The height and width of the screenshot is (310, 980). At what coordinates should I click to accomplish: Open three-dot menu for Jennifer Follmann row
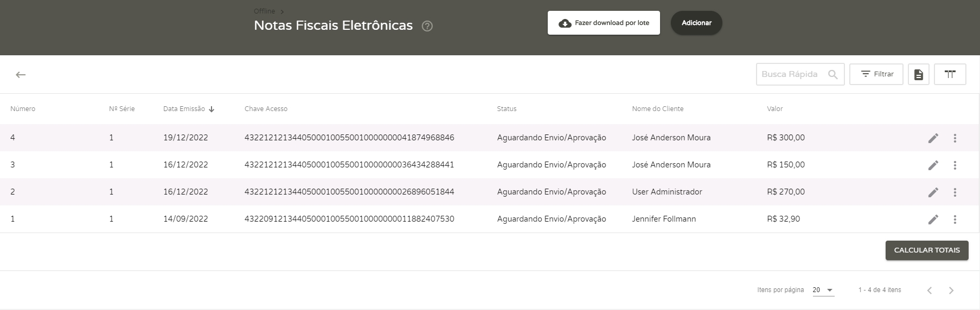point(955,219)
